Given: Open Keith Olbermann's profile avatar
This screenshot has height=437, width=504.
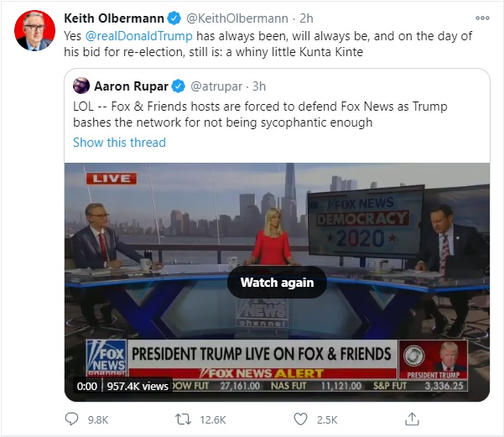Looking at the screenshot, I should click(32, 30).
